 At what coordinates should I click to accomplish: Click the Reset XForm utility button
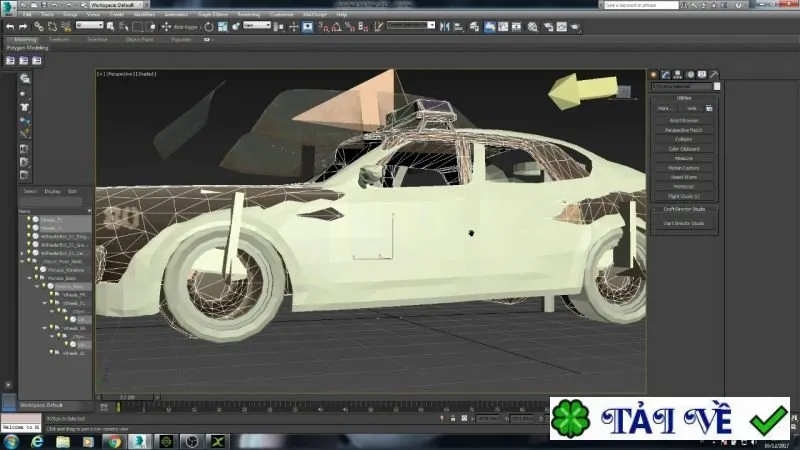pyautogui.click(x=684, y=177)
